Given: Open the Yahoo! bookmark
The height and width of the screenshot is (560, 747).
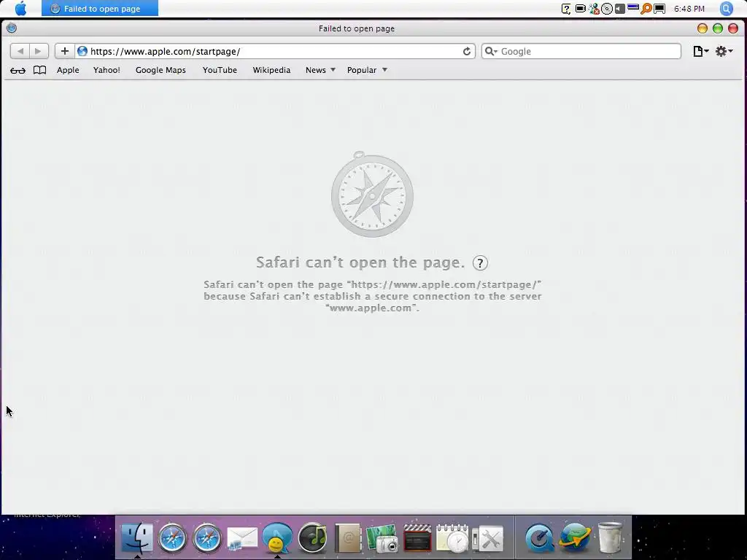Looking at the screenshot, I should coord(107,70).
